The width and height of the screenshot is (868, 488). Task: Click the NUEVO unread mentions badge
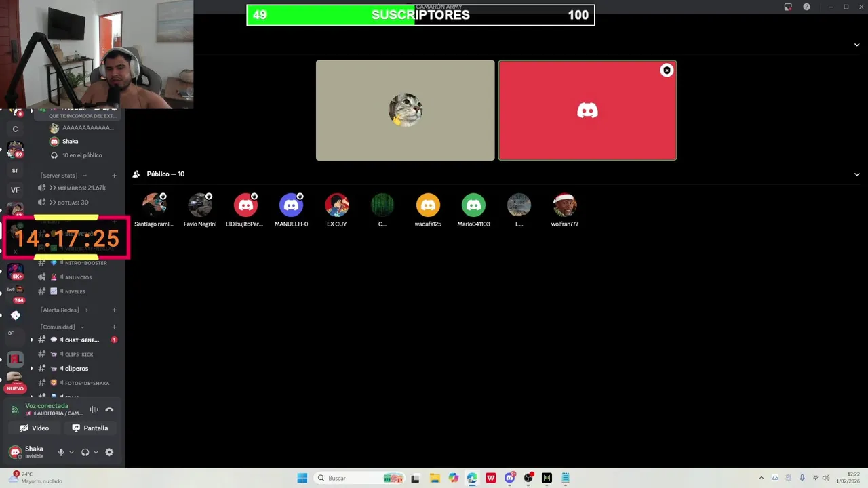coord(15,388)
